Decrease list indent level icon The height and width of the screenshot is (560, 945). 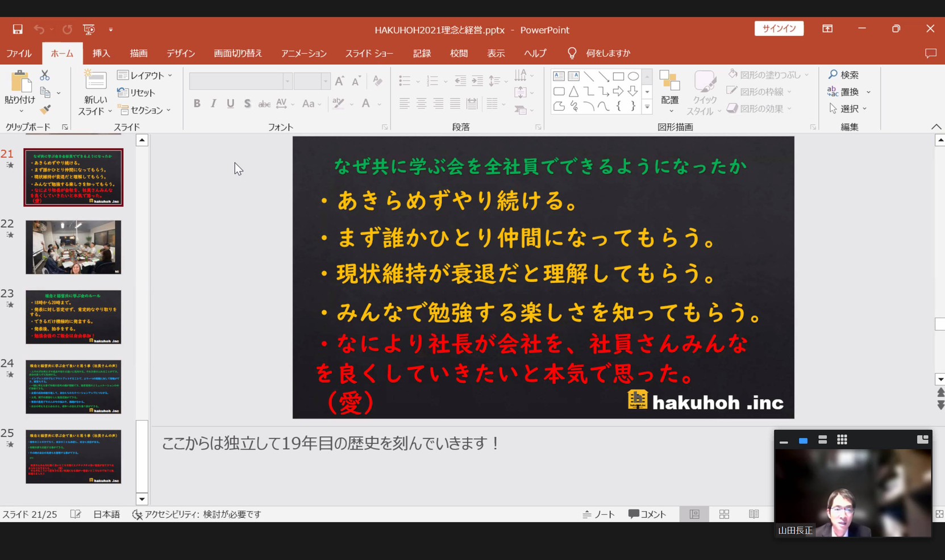460,81
